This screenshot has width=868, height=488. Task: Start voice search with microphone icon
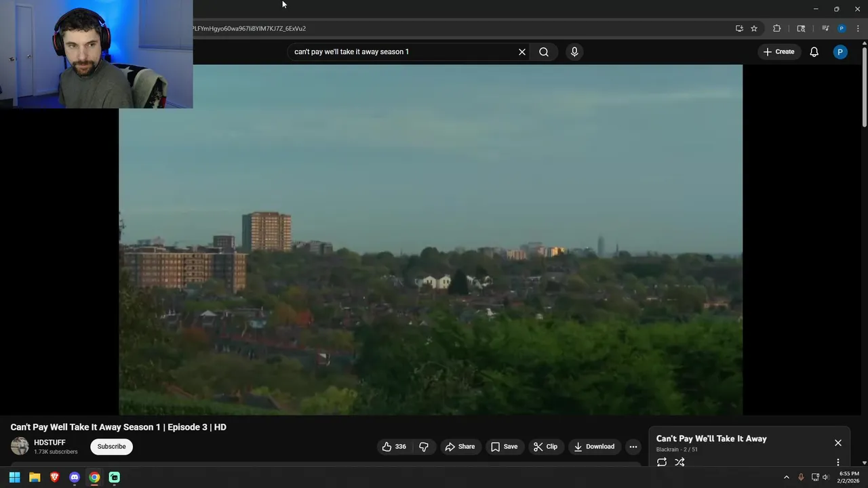pos(574,52)
